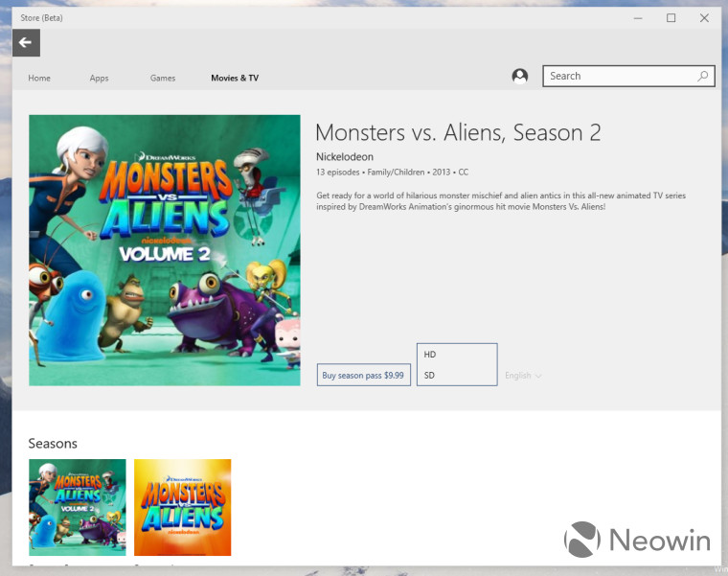Select the orange Season 1 thumbnail
728x576 pixels.
point(182,507)
